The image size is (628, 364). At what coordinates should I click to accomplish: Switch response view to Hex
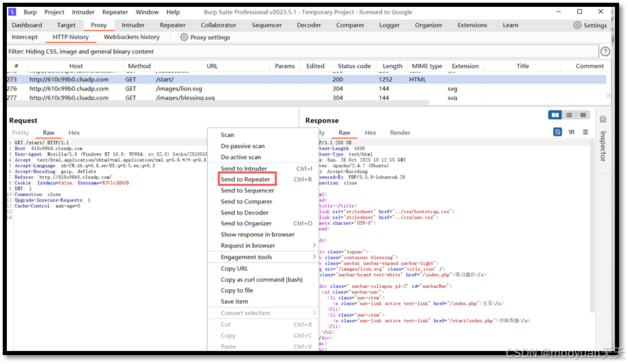pyautogui.click(x=370, y=132)
